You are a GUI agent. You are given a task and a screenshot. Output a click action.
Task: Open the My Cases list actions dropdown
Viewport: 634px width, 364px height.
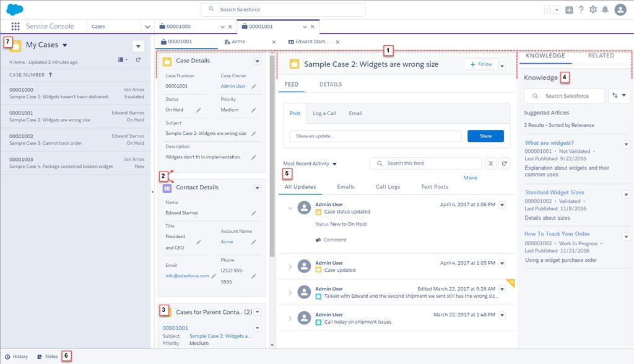point(138,46)
